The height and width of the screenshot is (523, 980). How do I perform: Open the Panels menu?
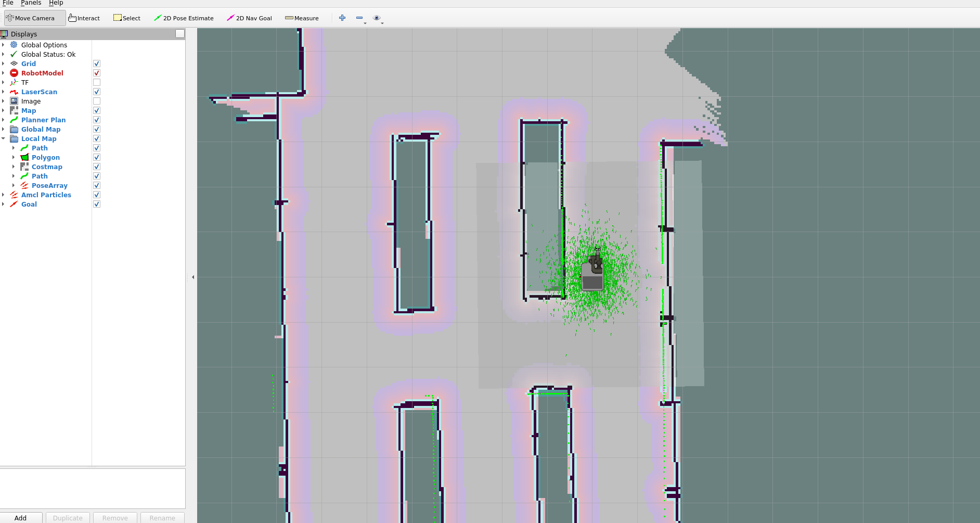click(x=31, y=3)
